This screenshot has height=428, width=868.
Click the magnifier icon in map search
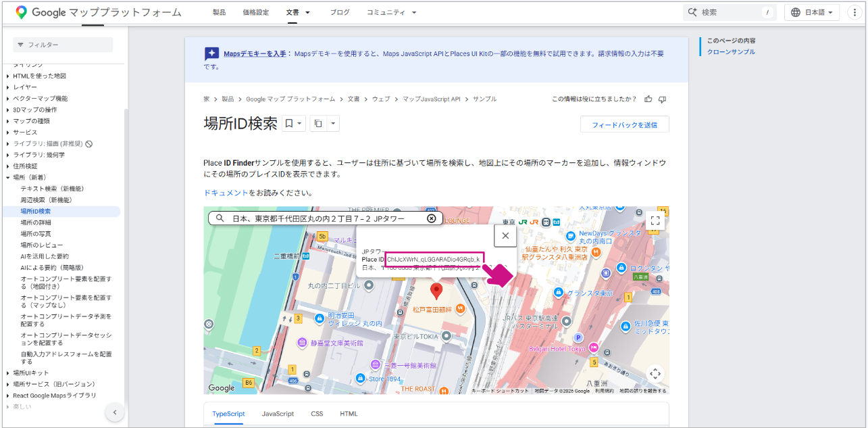tap(220, 218)
